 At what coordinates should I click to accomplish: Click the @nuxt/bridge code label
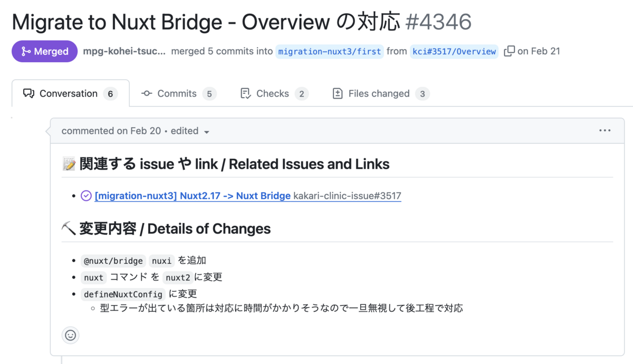point(113,261)
